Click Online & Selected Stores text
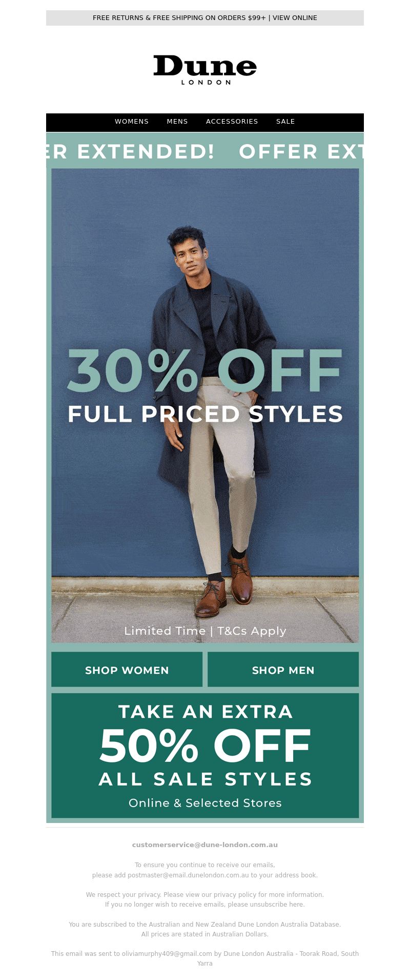 [x=205, y=803]
